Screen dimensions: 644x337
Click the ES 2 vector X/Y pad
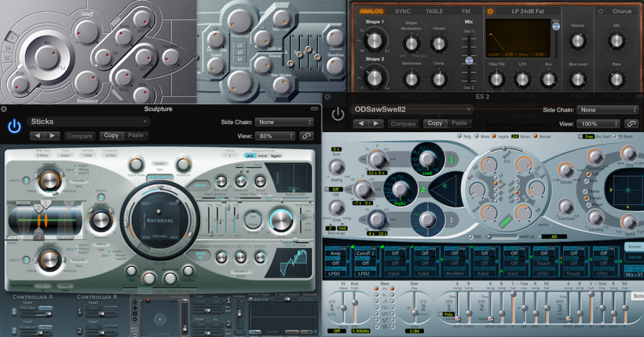point(628,190)
